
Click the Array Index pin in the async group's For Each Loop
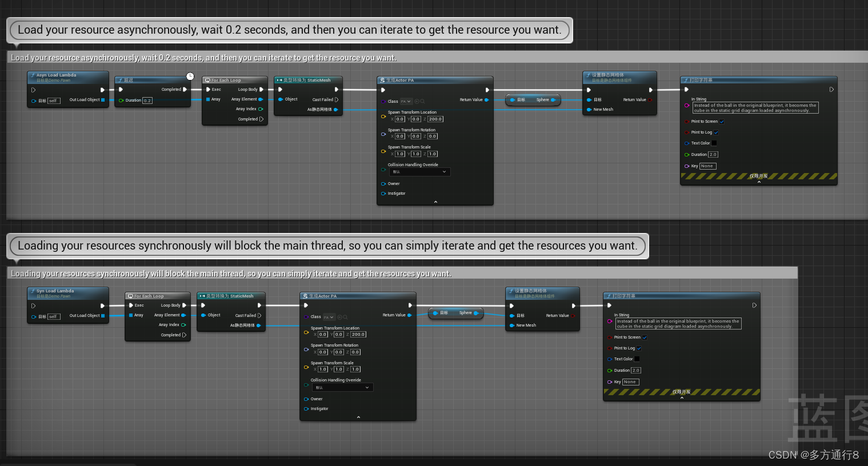(261, 109)
